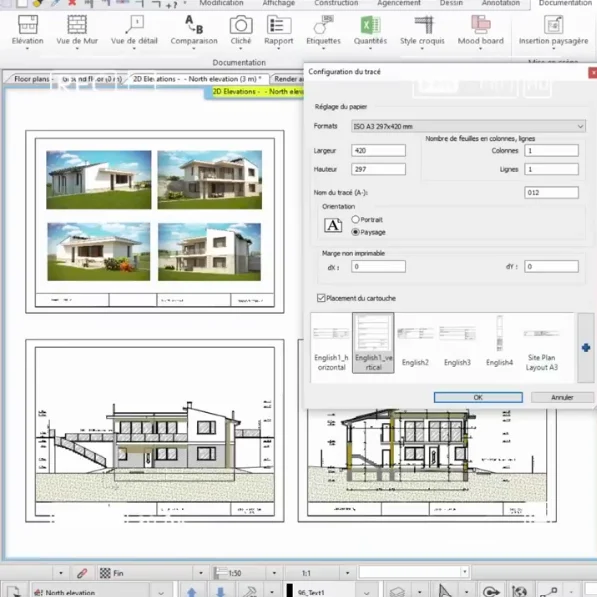Select English2 title block thumbnail
The height and width of the screenshot is (597, 597).
click(415, 343)
